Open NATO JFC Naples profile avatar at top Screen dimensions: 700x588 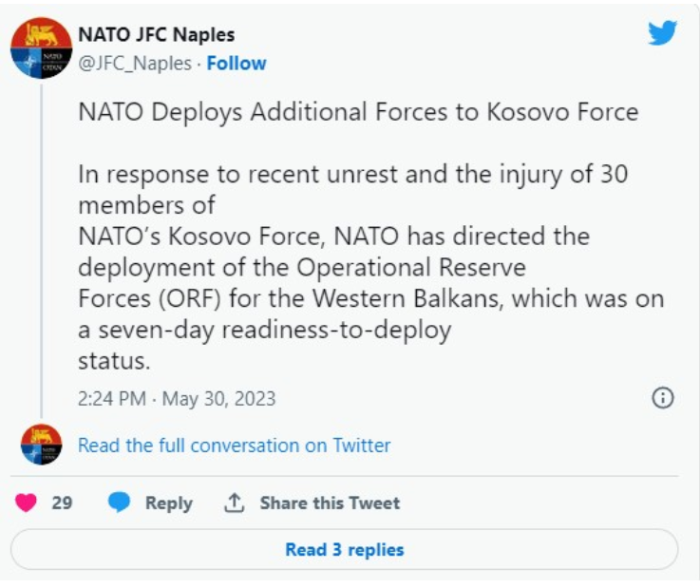[41, 47]
